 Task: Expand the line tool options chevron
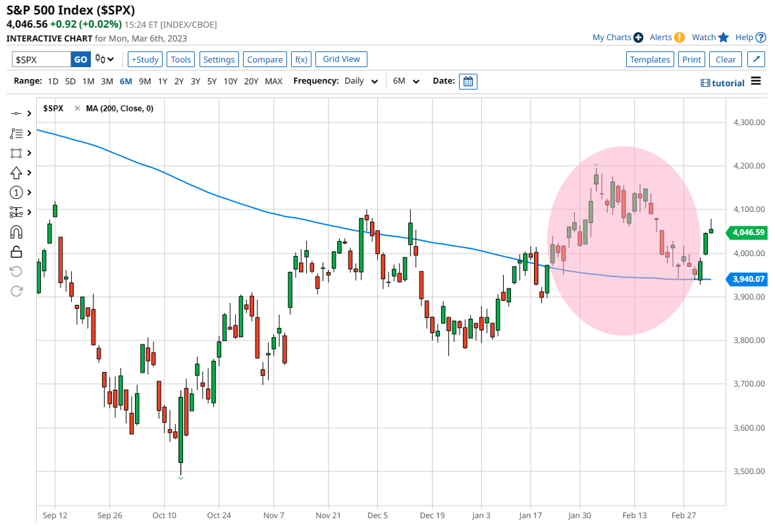coord(29,114)
